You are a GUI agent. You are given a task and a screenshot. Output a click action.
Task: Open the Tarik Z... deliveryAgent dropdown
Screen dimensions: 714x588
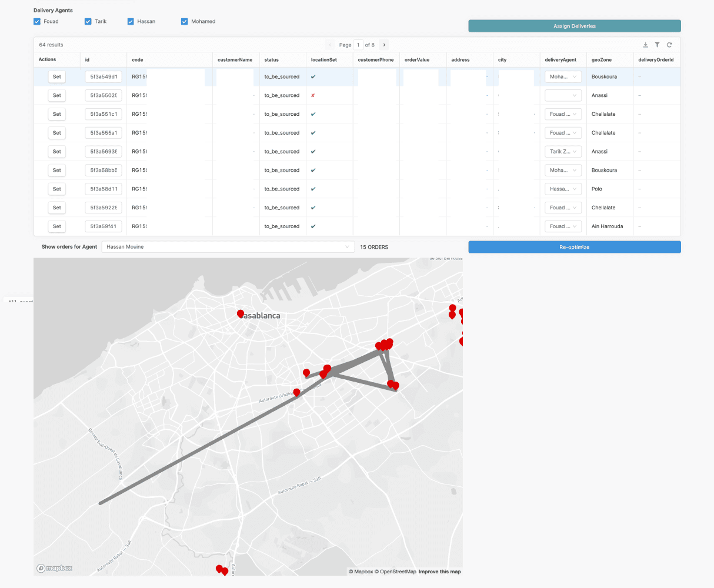click(563, 152)
